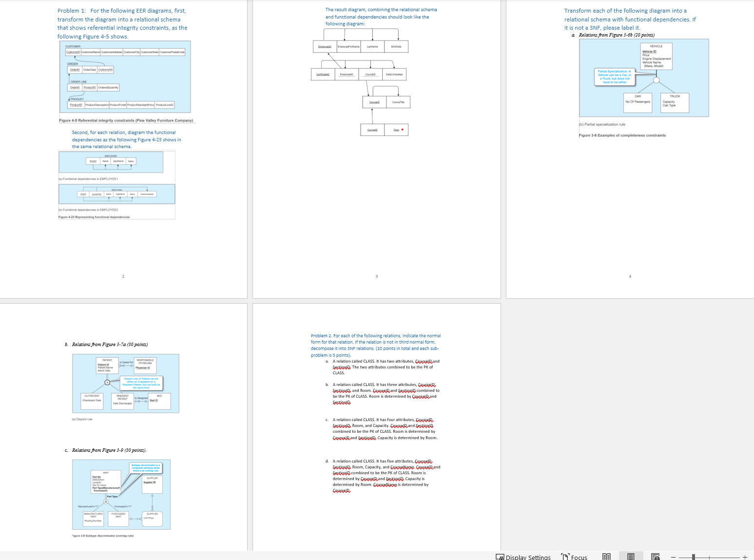Click the page number 3 footer

tap(376, 276)
